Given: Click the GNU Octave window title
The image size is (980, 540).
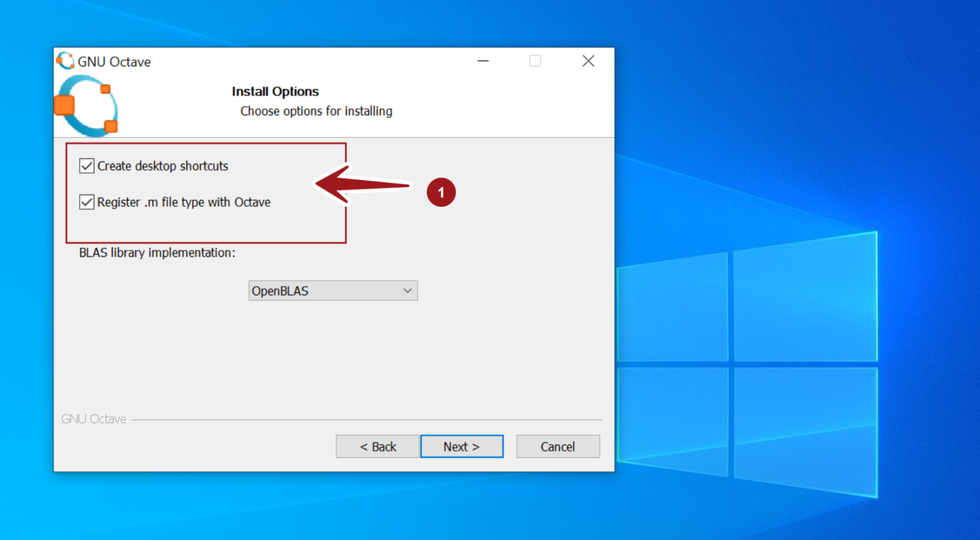Looking at the screenshot, I should (x=114, y=61).
